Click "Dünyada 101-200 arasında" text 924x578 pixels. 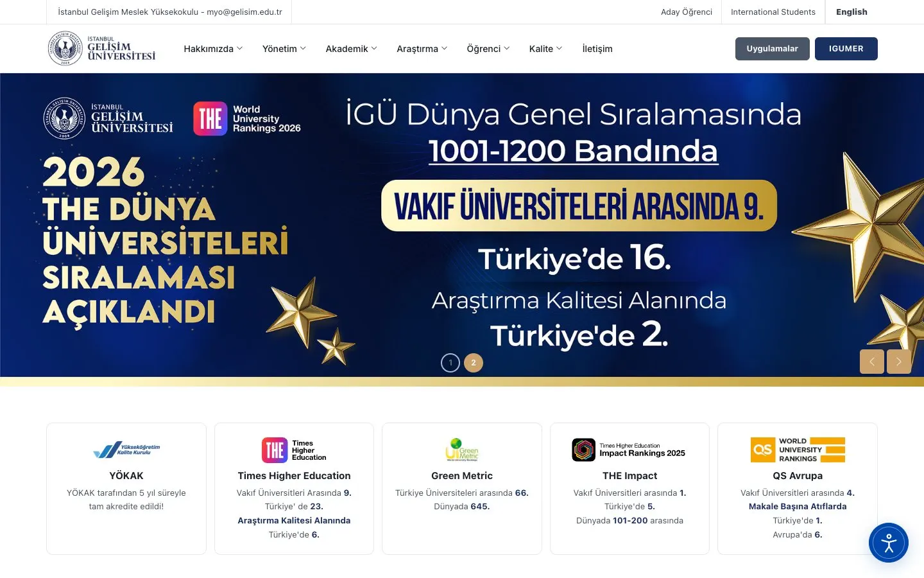pos(629,521)
